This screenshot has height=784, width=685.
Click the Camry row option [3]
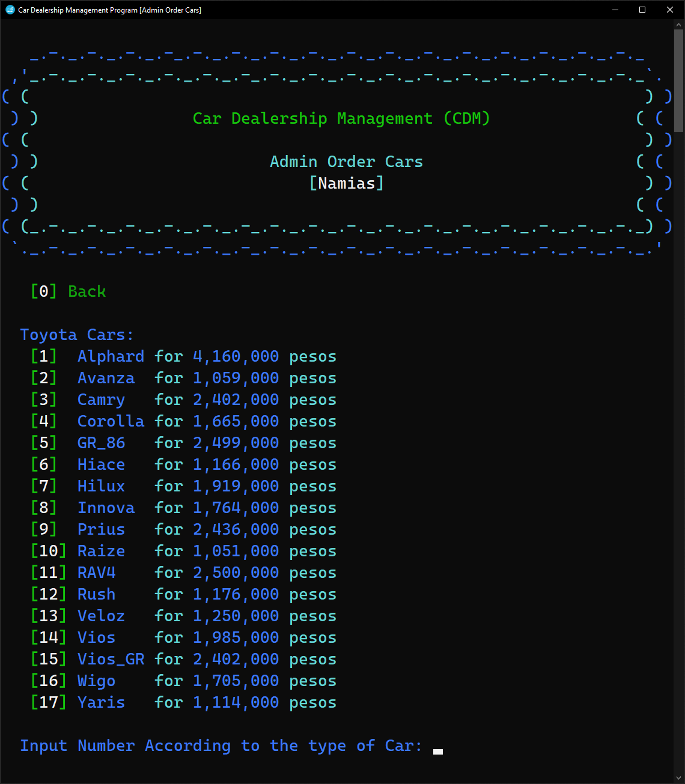point(183,400)
